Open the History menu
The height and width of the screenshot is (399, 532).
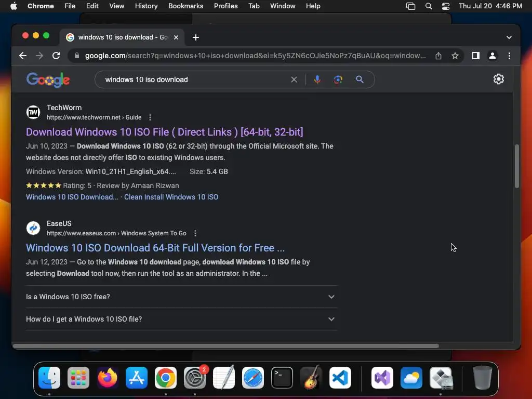(x=146, y=6)
